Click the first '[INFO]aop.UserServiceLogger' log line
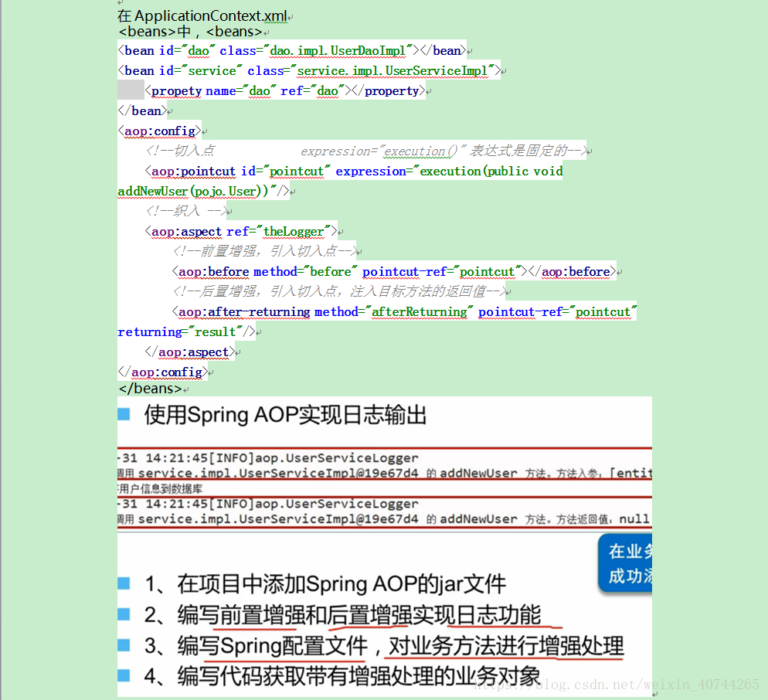Viewport: 768px width, 700px height. (x=268, y=458)
